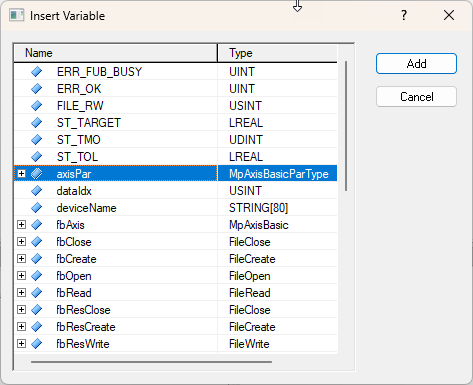
Task: Select the fbResWrite variable name
Action: (x=83, y=344)
